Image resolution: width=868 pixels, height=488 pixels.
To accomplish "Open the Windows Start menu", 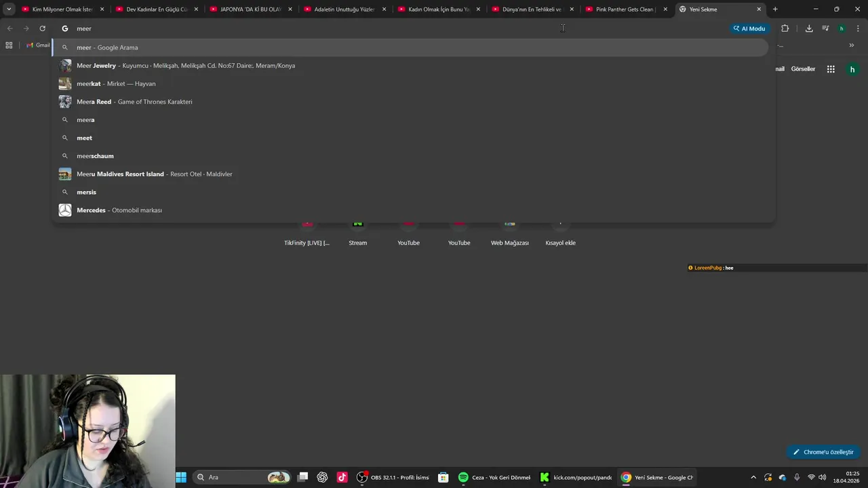I will [181, 477].
